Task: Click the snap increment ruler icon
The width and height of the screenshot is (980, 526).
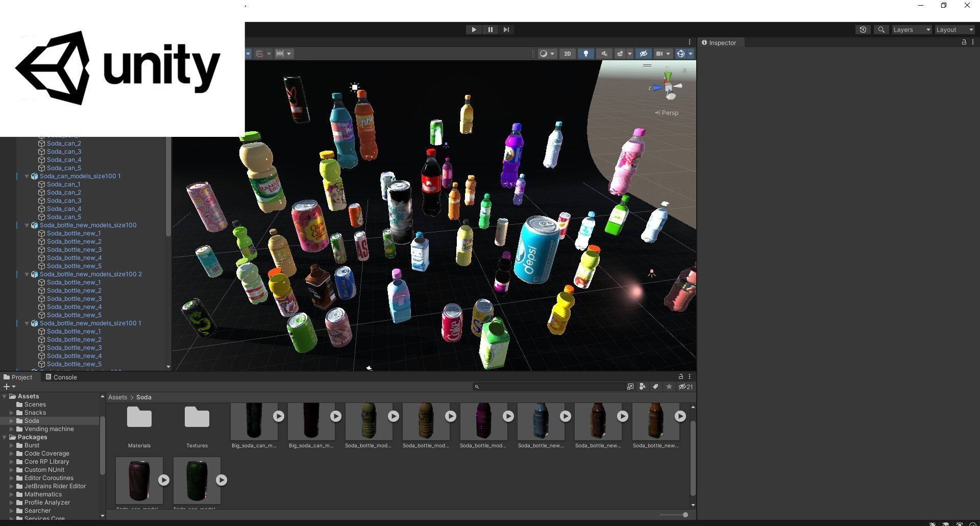Action: point(280,54)
